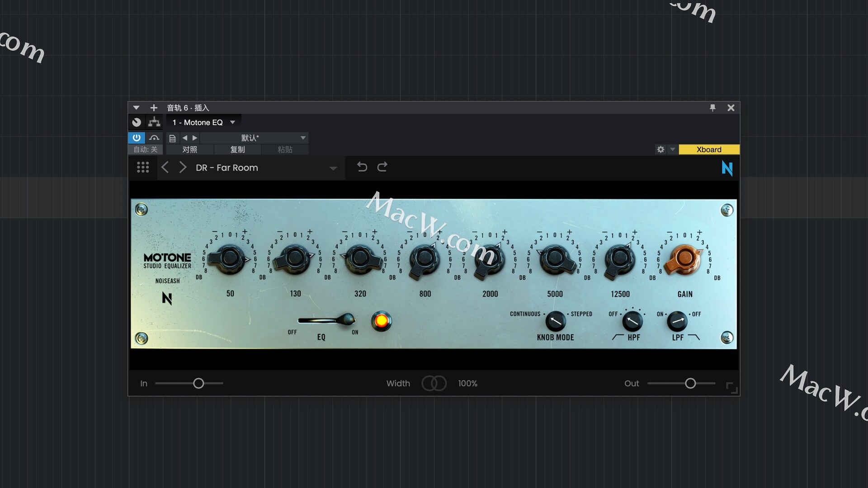
Task: Go to next preset with right chevron
Action: (x=183, y=168)
